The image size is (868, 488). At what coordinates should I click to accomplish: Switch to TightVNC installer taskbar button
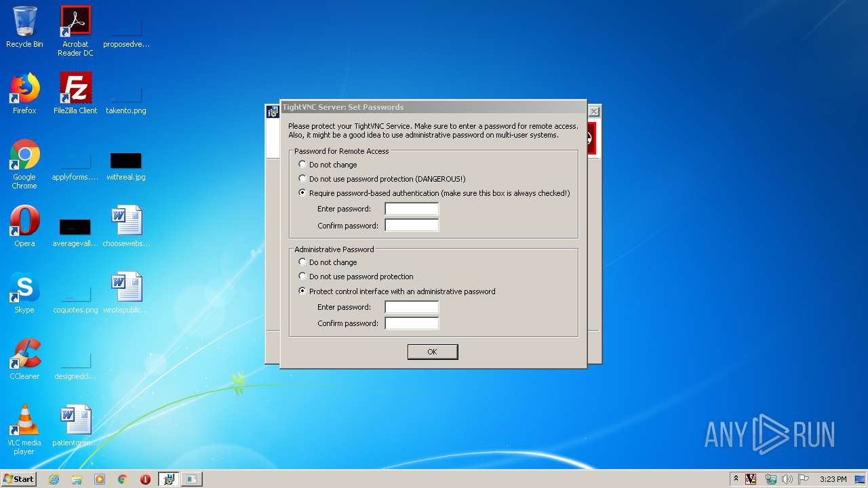(169, 479)
